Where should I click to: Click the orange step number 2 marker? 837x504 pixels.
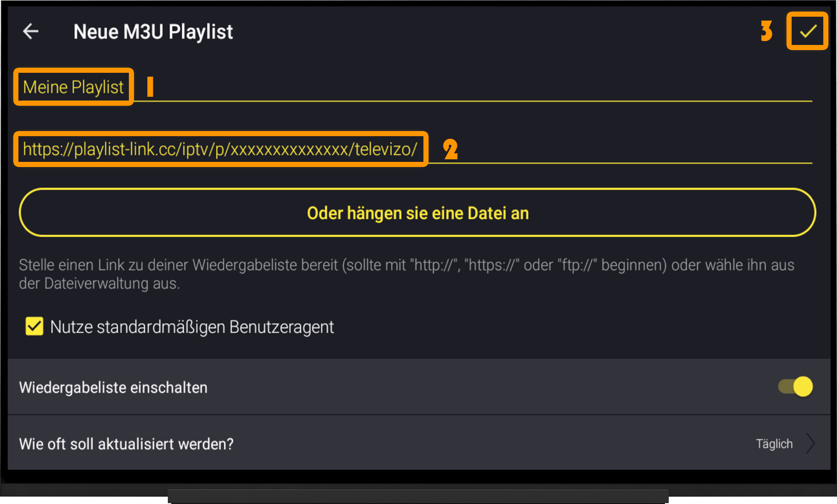450,149
